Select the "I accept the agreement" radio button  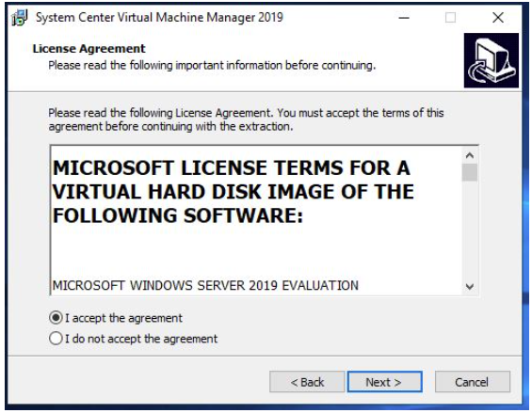point(56,318)
